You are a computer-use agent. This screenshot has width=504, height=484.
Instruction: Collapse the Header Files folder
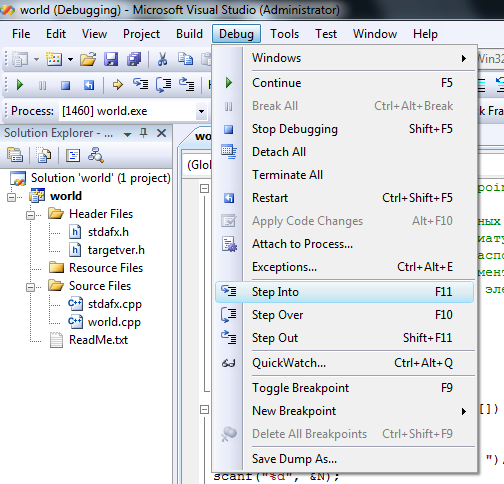click(x=30, y=215)
